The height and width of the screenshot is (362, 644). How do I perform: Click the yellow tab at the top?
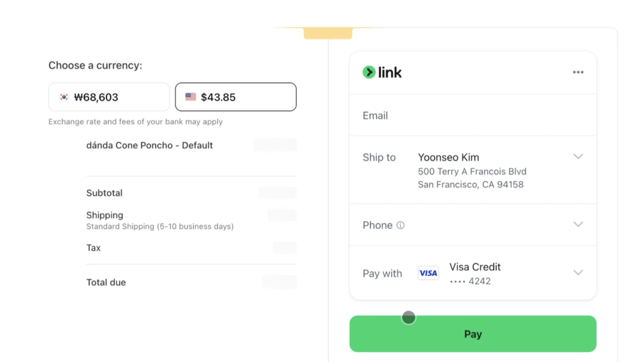328,33
